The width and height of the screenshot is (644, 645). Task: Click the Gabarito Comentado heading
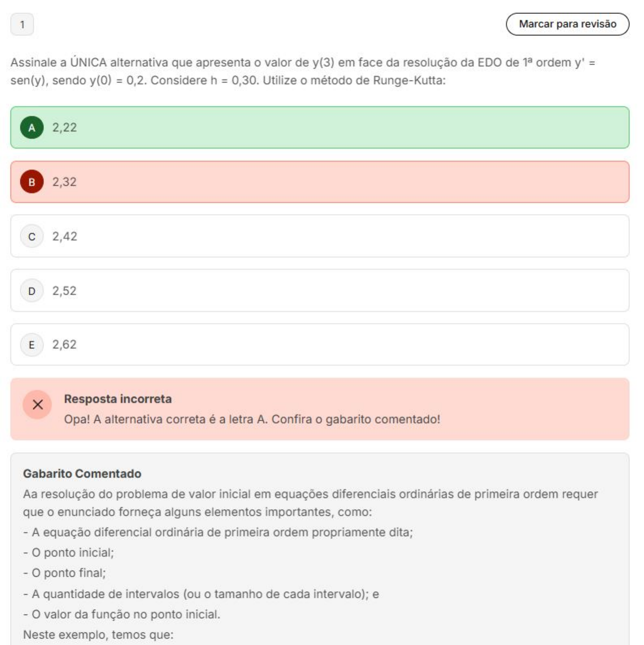[82, 474]
